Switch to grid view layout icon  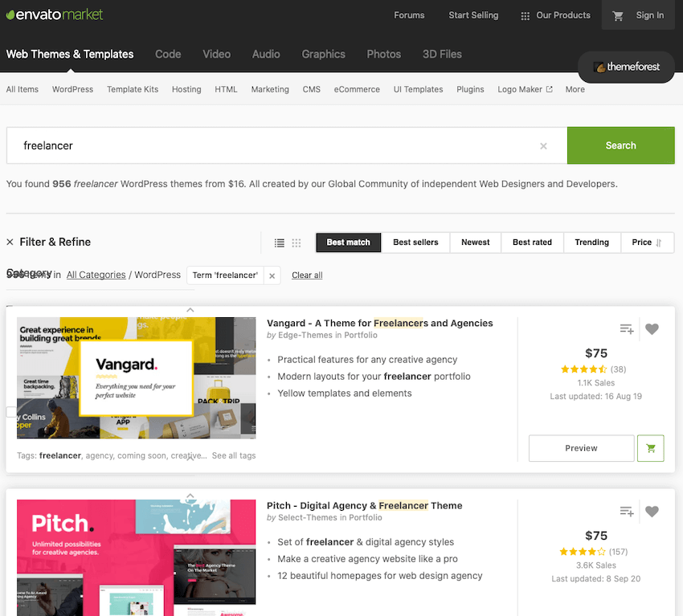pyautogui.click(x=297, y=243)
